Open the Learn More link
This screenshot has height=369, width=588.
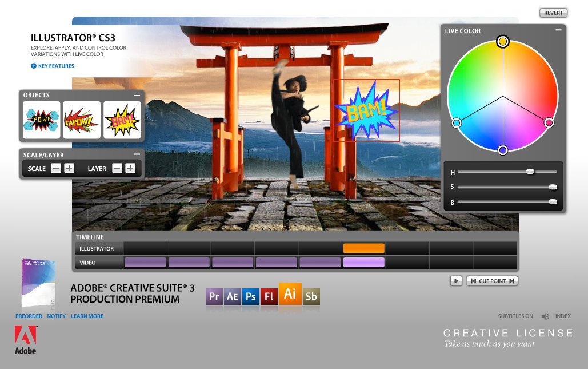(87, 316)
